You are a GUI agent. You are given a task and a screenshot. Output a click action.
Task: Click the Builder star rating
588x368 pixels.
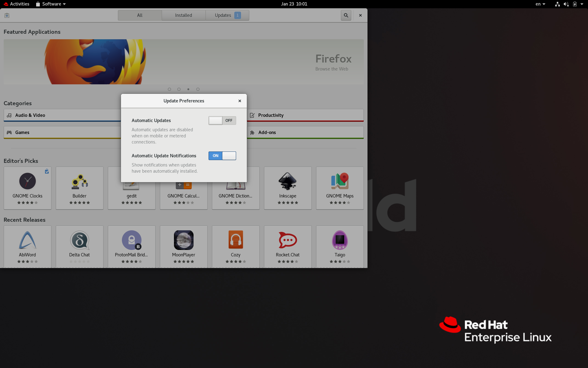point(80,203)
